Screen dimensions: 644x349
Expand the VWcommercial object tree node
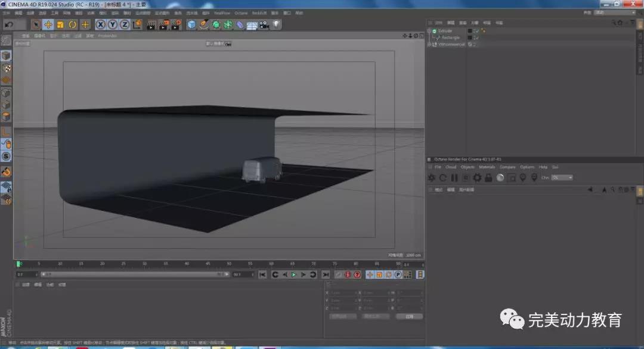(429, 44)
